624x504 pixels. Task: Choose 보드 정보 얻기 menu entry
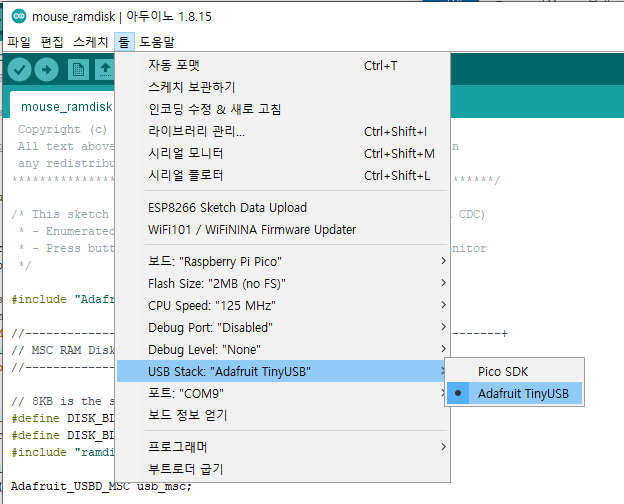[283, 415]
